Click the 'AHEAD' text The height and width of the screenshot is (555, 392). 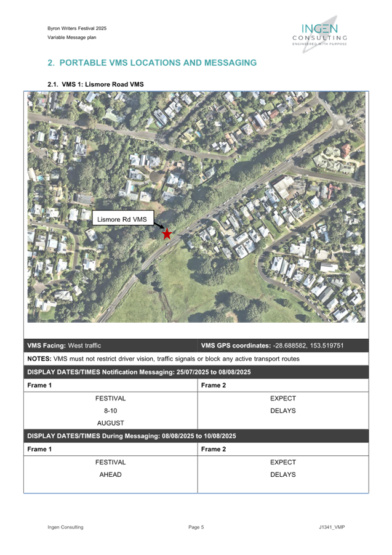[110, 474]
